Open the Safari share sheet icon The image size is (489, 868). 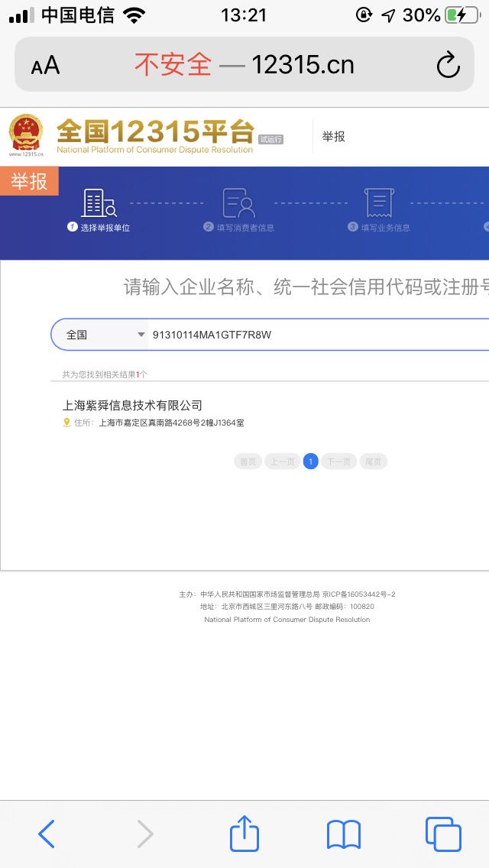coord(244,832)
